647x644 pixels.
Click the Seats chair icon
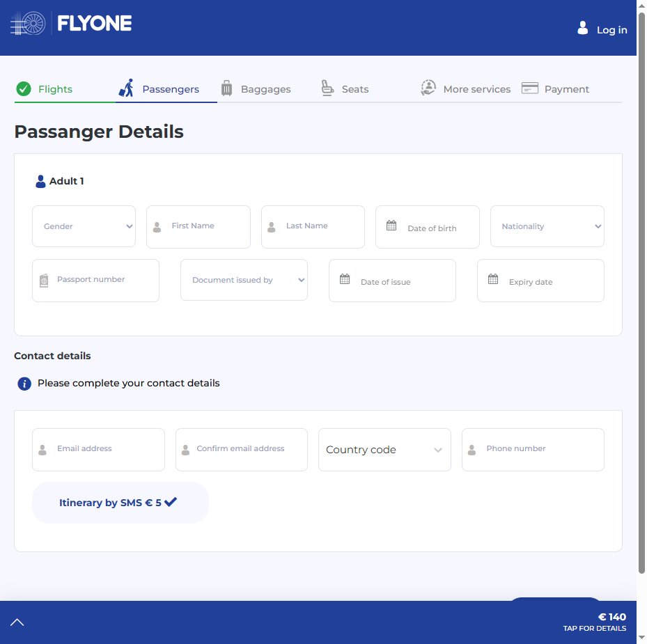click(327, 88)
